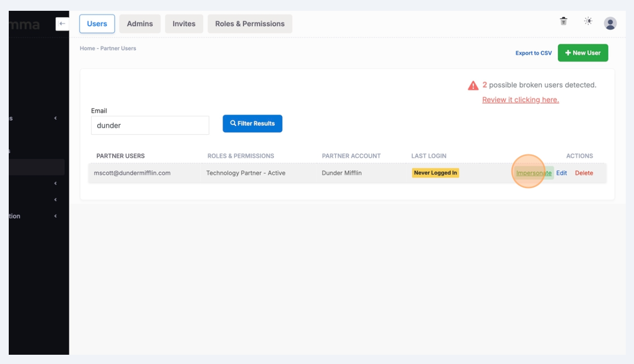Open the user profile avatar
The image size is (634, 364).
click(610, 23)
